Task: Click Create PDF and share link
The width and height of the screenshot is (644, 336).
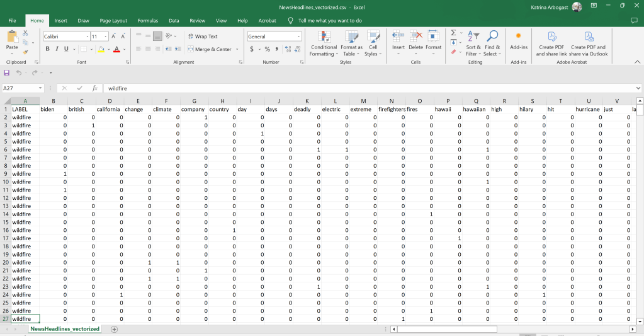Action: pos(551,43)
